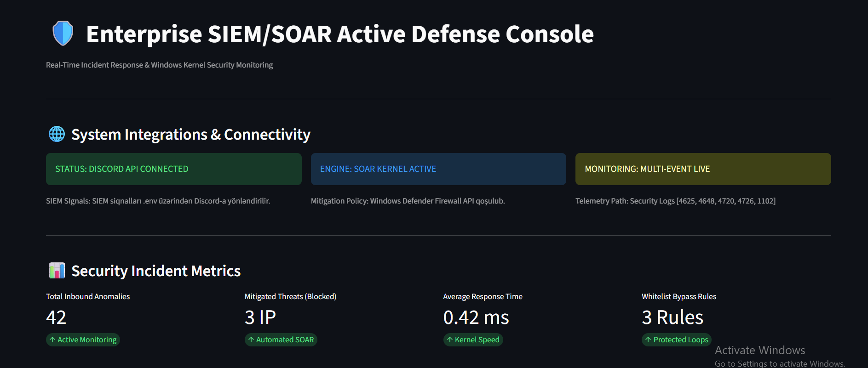Viewport: 868px width, 368px height.
Task: Click the Kernel Speed badge text
Action: coord(477,340)
